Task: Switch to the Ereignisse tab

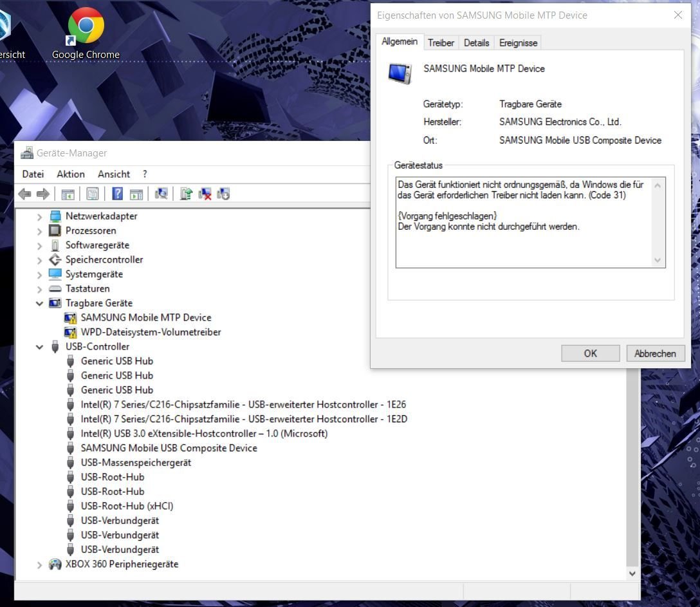Action: (518, 43)
